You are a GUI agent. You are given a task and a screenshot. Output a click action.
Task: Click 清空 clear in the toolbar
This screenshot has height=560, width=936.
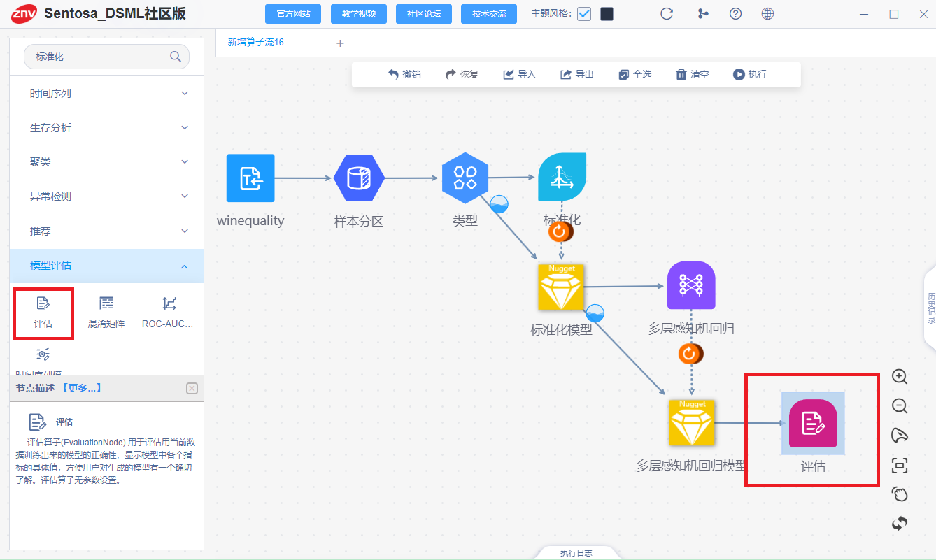pyautogui.click(x=693, y=74)
